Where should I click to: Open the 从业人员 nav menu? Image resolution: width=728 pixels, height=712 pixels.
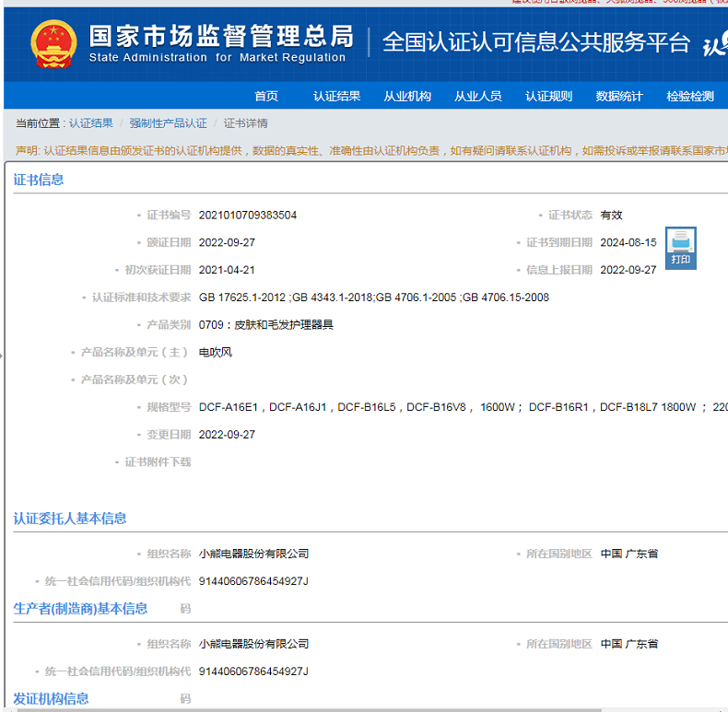click(x=477, y=96)
